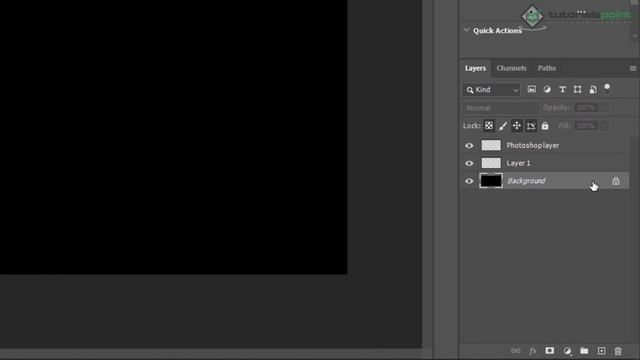Hide Layer 1 using eye icon

click(x=469, y=163)
